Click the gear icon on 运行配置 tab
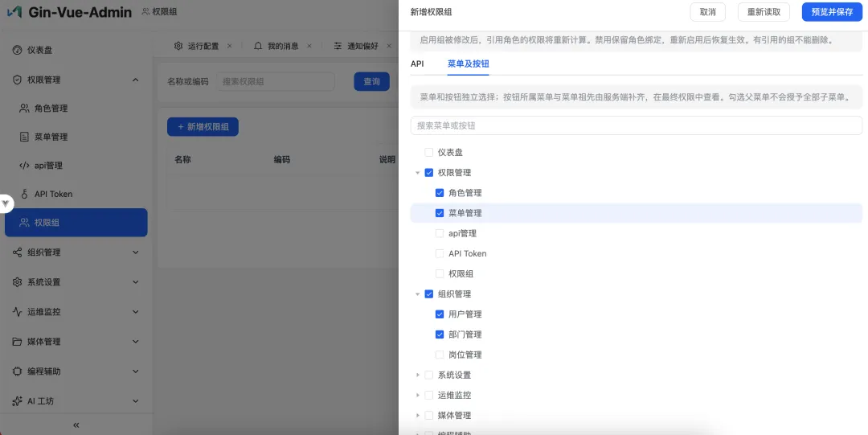 pyautogui.click(x=178, y=46)
